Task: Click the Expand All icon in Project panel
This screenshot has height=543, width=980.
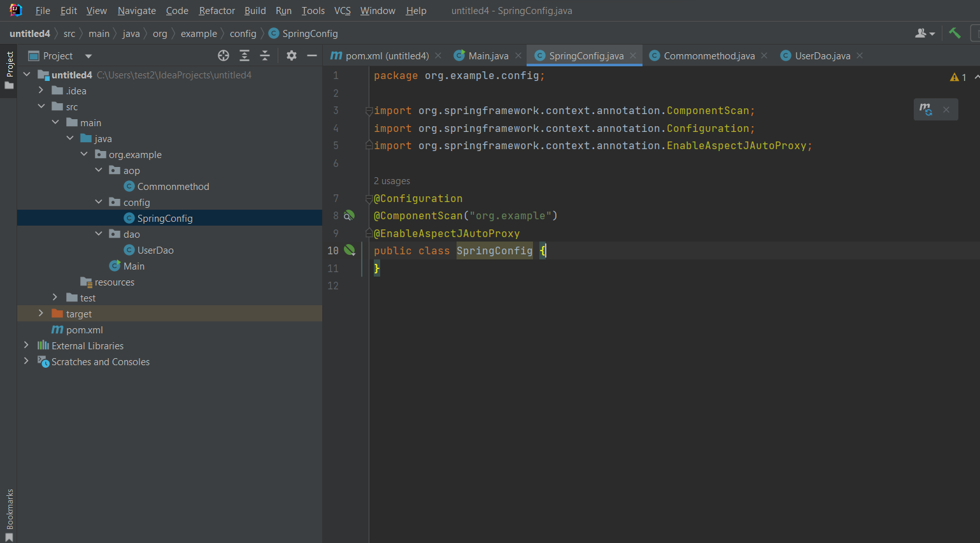Action: click(x=245, y=56)
